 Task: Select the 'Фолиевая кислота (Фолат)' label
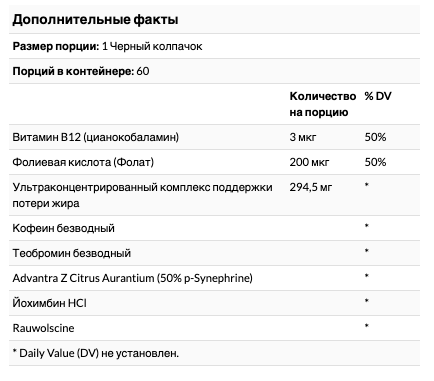(x=83, y=162)
